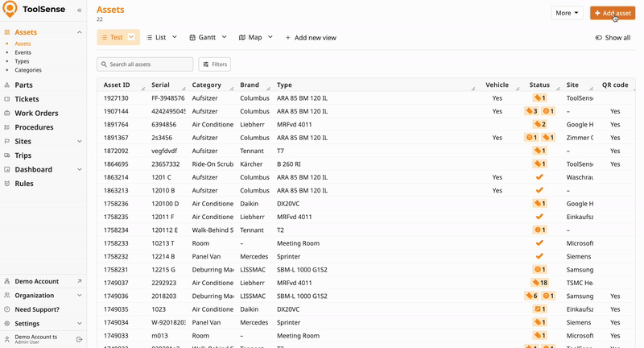Click the Kärcher brand cell
The image size is (644, 348).
[251, 164]
